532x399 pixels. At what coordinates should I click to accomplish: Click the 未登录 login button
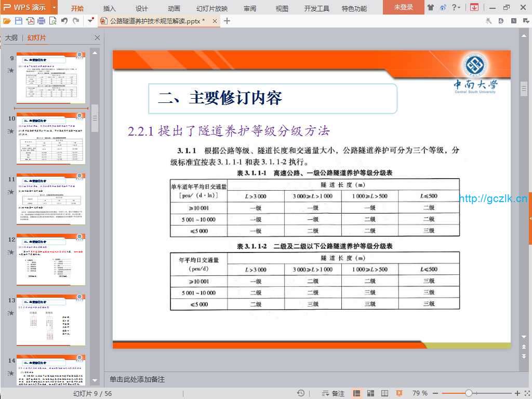coord(403,7)
